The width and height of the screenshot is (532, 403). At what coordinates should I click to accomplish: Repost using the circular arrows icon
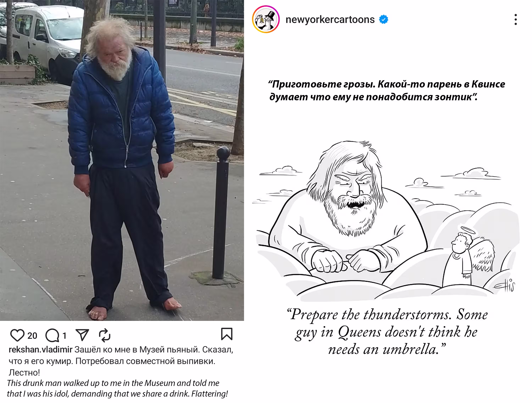[x=105, y=335]
